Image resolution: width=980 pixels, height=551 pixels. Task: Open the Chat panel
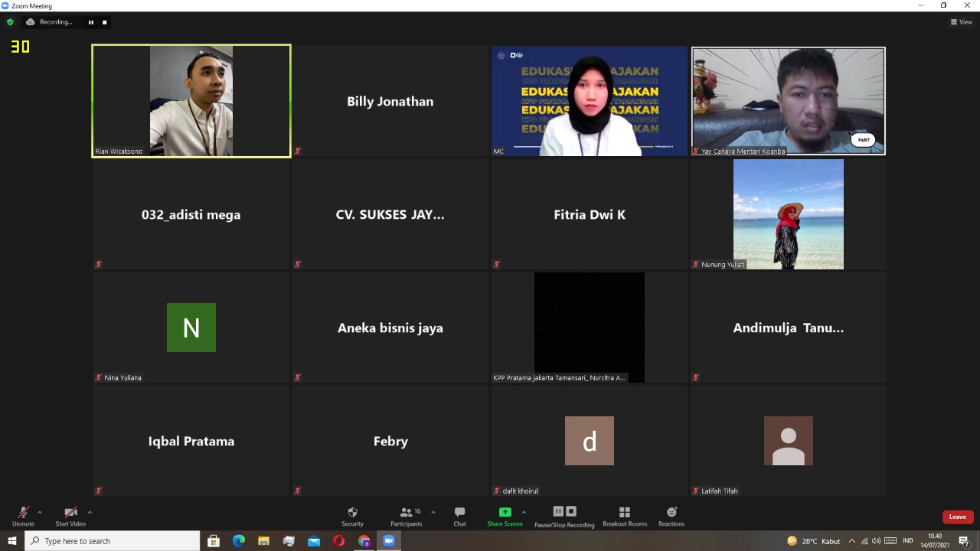459,516
